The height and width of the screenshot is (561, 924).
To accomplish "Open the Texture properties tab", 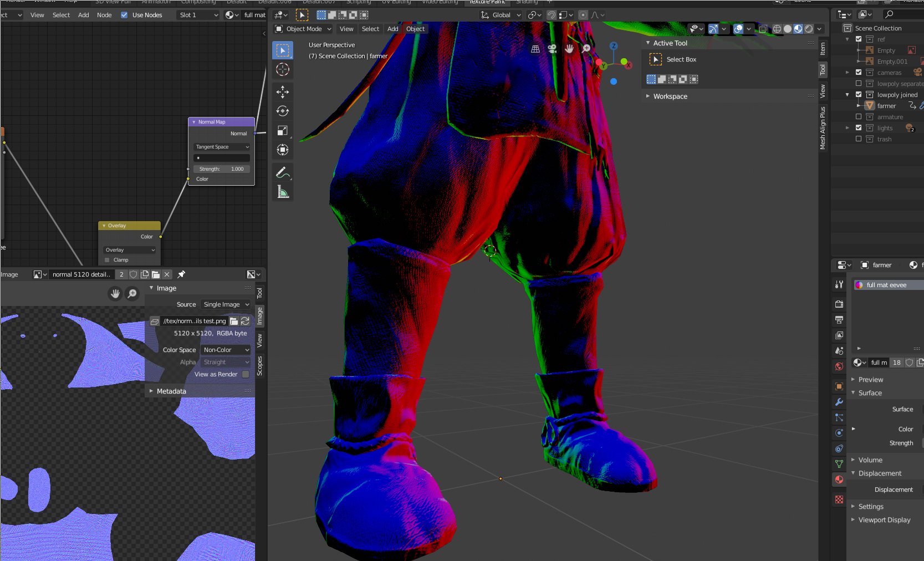I will pyautogui.click(x=839, y=499).
